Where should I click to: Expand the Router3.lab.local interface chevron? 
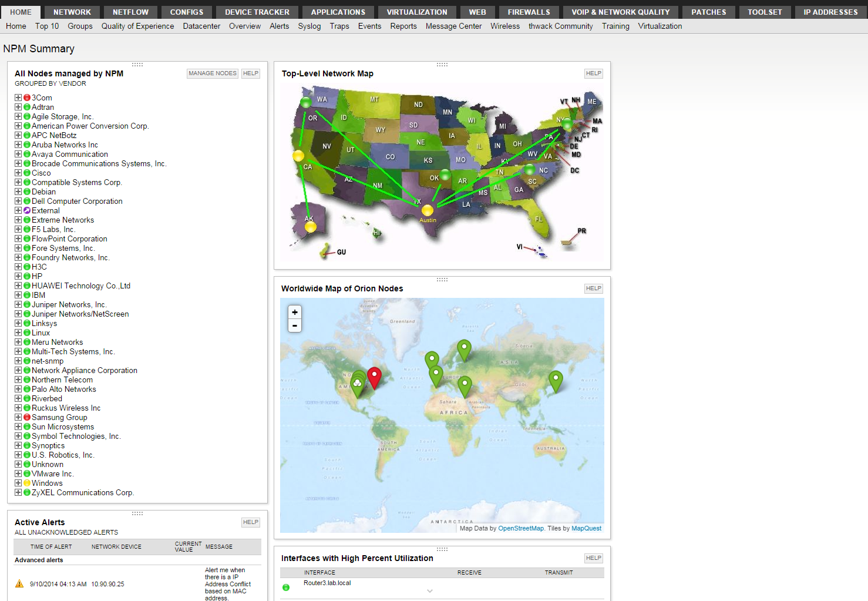430,591
